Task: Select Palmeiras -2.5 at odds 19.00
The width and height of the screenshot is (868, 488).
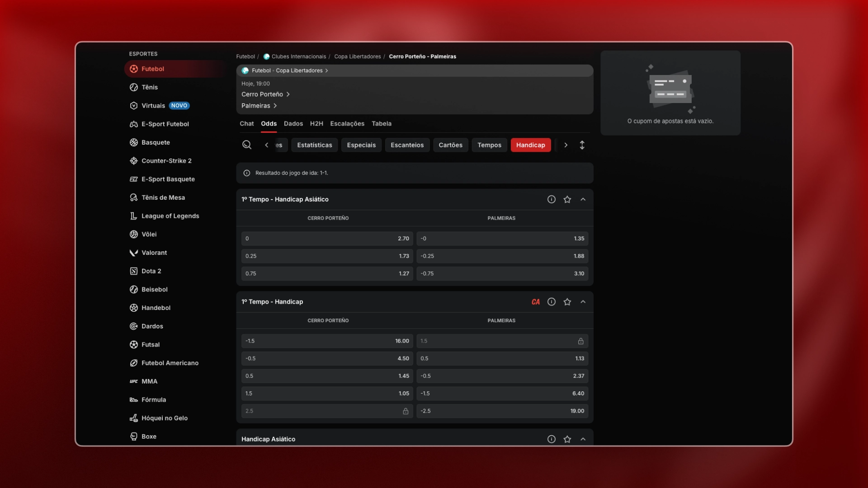Action: click(502, 411)
